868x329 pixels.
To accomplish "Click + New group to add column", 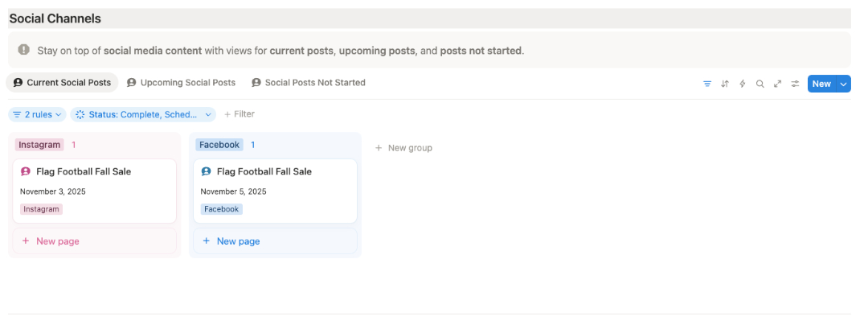I will (403, 148).
